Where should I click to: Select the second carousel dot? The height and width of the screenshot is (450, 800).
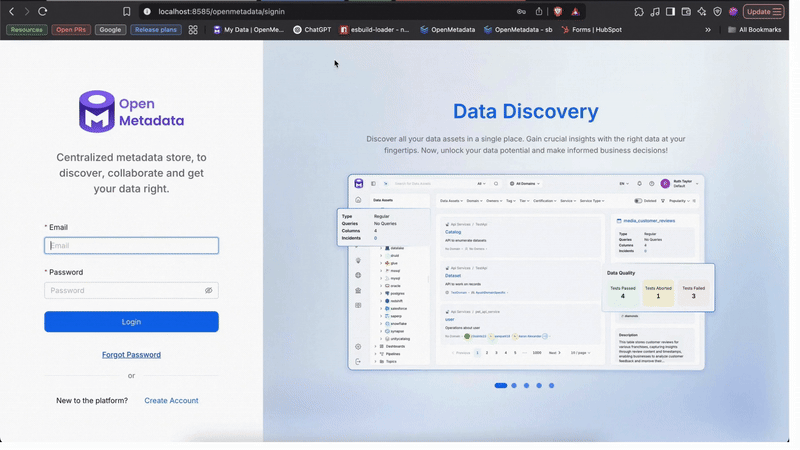tap(514, 385)
